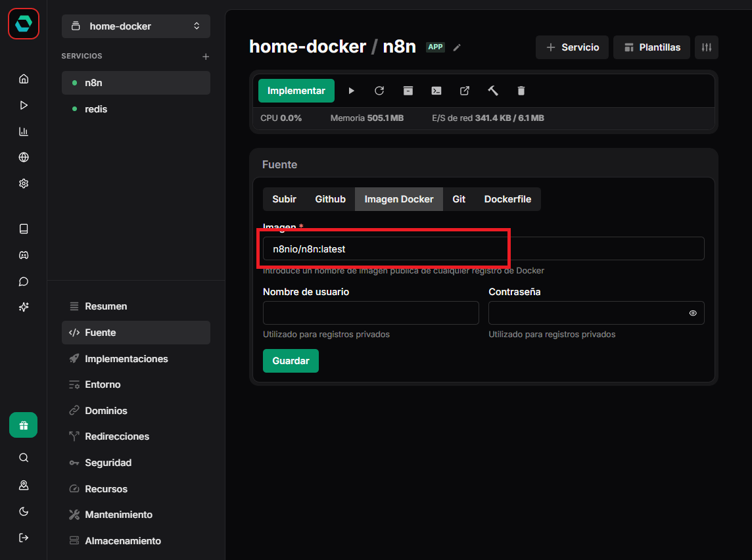Click the Plantillas button
Image resolution: width=752 pixels, height=560 pixels.
[x=652, y=47]
